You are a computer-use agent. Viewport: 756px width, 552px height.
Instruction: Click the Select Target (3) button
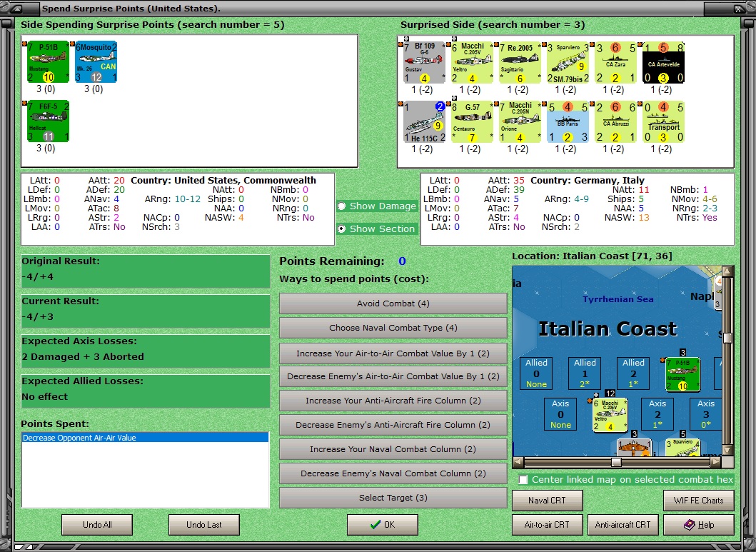(x=393, y=498)
